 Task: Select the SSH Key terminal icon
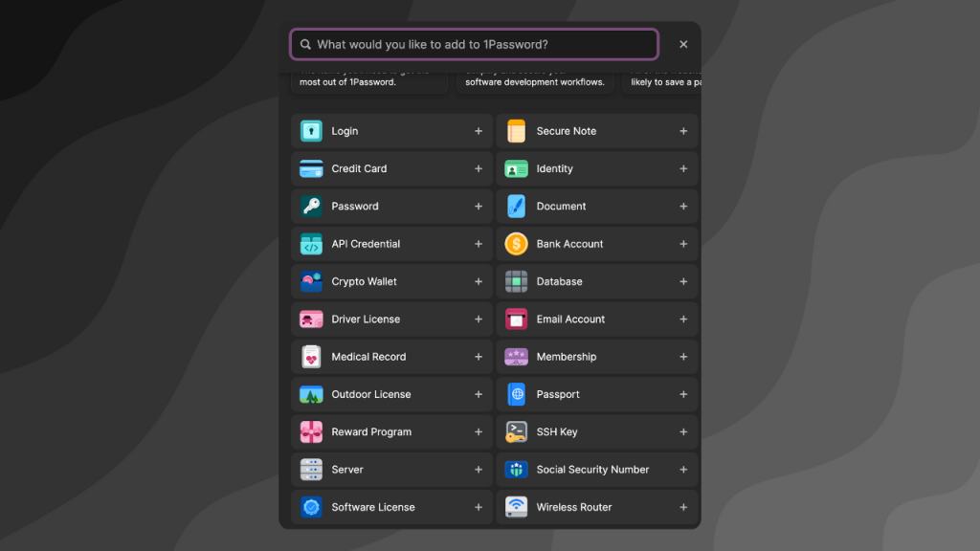pos(516,432)
